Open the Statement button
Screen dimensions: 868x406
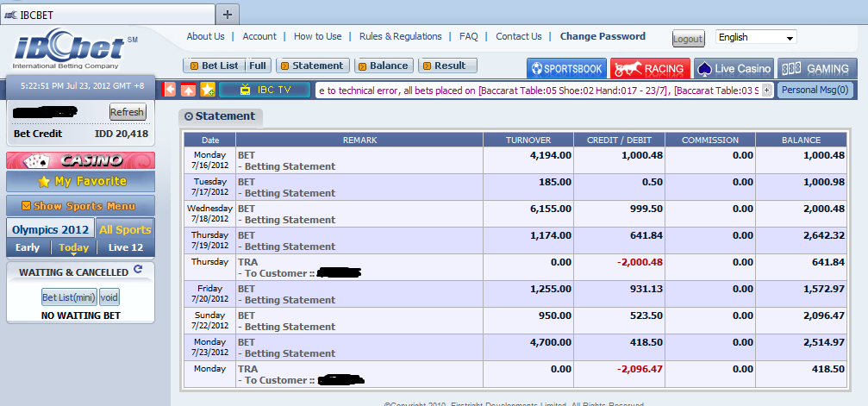[313, 66]
